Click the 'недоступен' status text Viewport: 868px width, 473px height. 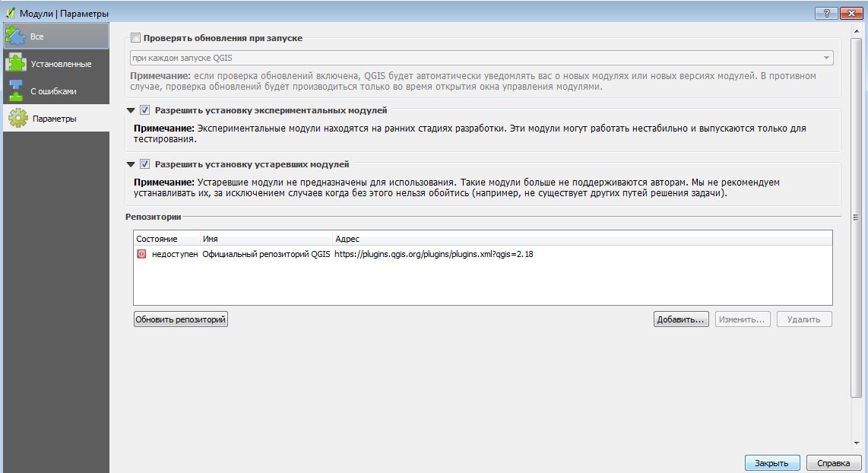click(x=174, y=254)
